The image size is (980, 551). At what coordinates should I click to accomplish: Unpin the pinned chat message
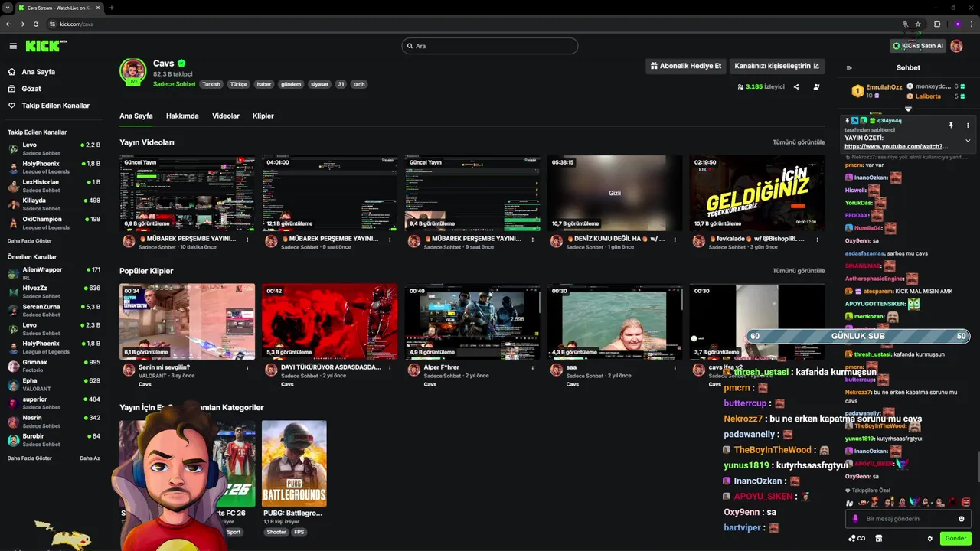[x=951, y=126]
